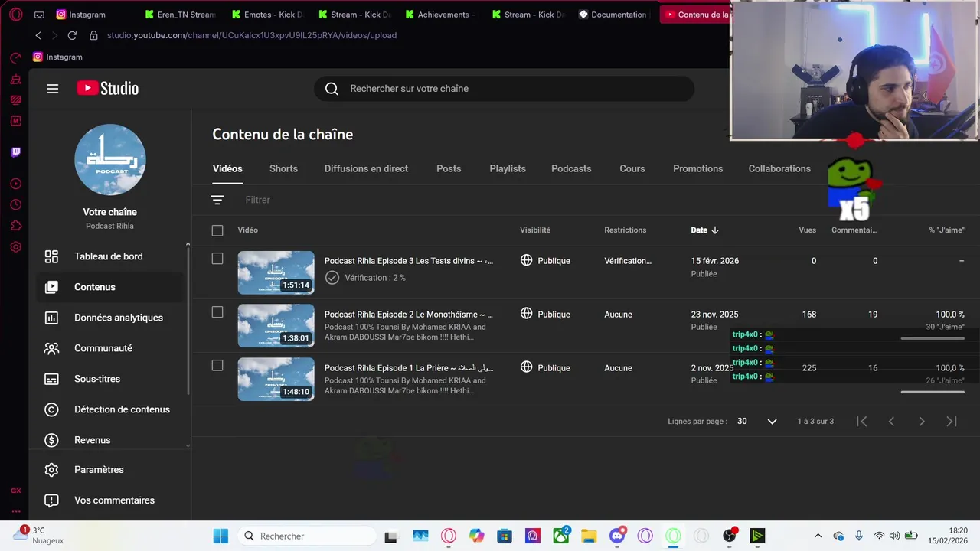Click Rechercher sur votre chaîne search box
Image resolution: width=980 pixels, height=551 pixels.
pyautogui.click(x=504, y=89)
